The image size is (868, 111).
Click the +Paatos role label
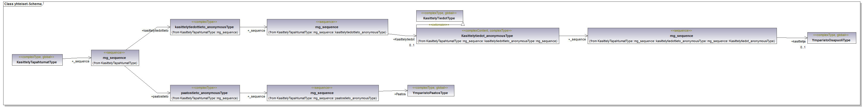pos(400,94)
